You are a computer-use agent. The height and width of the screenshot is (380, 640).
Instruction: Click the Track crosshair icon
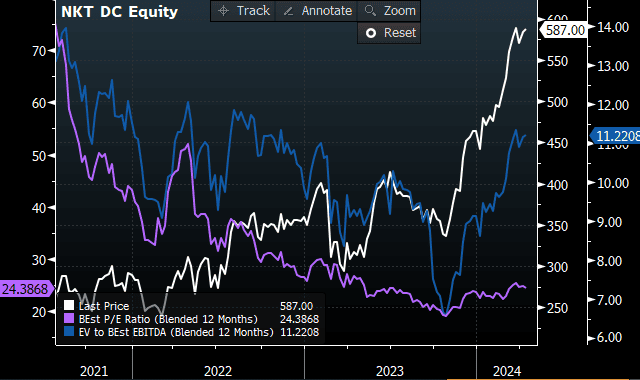[x=223, y=11]
